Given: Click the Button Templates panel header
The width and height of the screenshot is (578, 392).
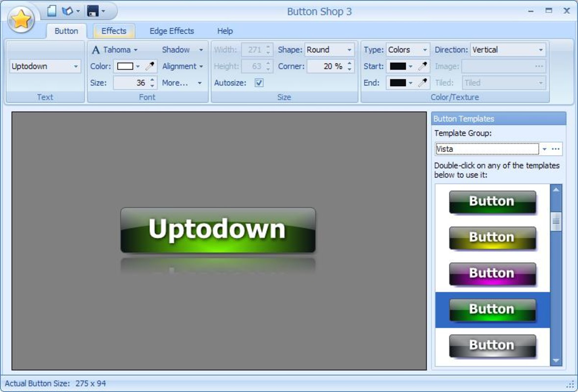Looking at the screenshot, I should pyautogui.click(x=499, y=119).
